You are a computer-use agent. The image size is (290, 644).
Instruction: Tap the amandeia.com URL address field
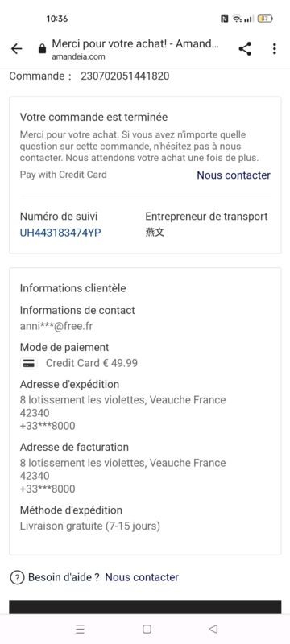pyautogui.click(x=78, y=57)
